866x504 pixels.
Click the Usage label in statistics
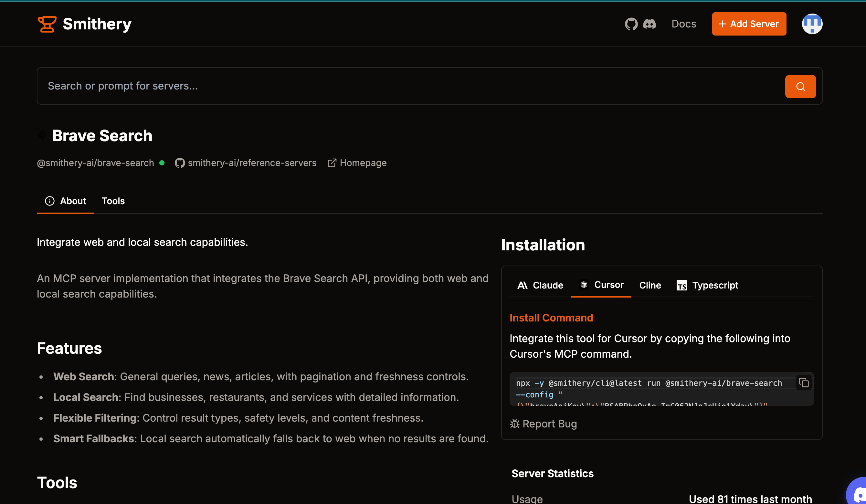coord(527,499)
